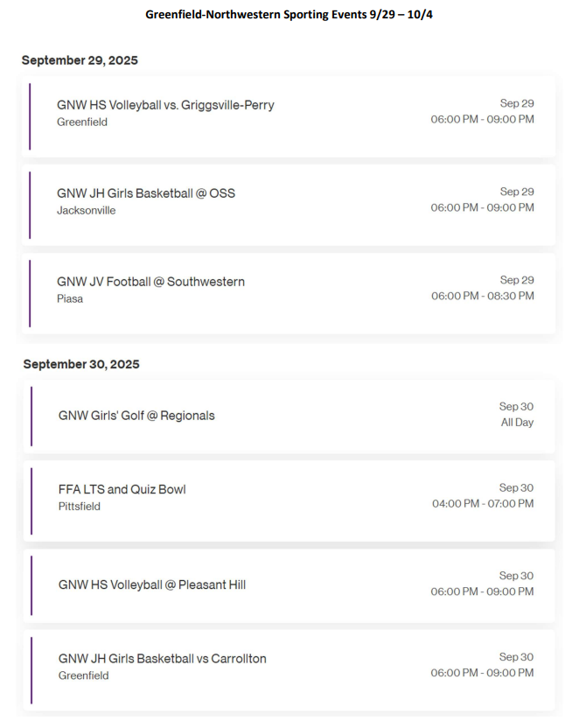Select the September 29, 2025 date heading
Viewport: 579px width, 728px height.
80,60
